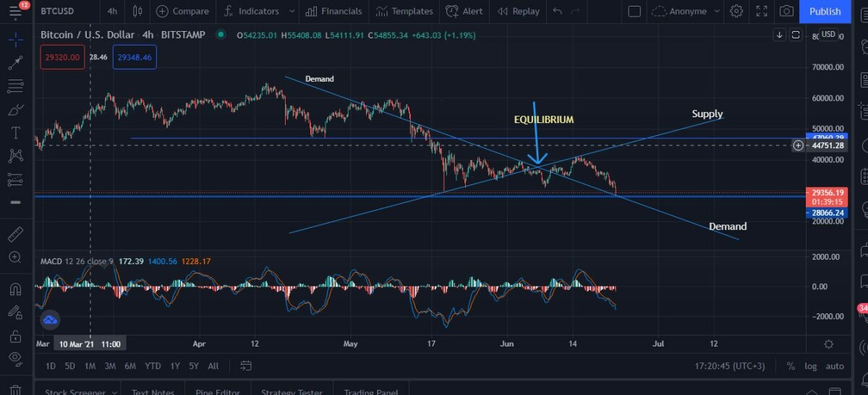
Task: Select the 1D time range
Action: point(51,366)
